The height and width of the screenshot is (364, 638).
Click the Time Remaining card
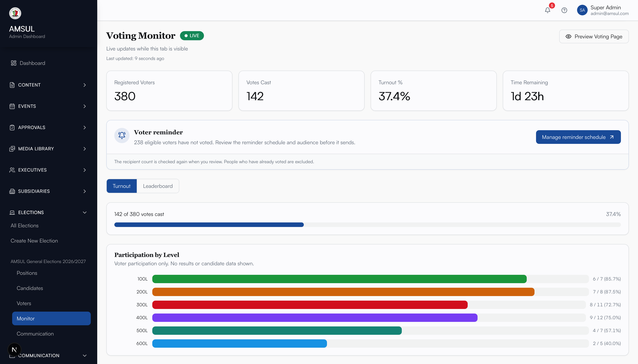[x=565, y=91]
